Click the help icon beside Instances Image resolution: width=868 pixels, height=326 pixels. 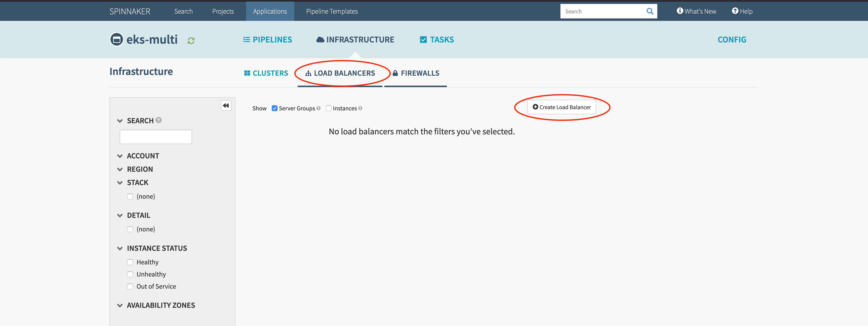point(360,108)
